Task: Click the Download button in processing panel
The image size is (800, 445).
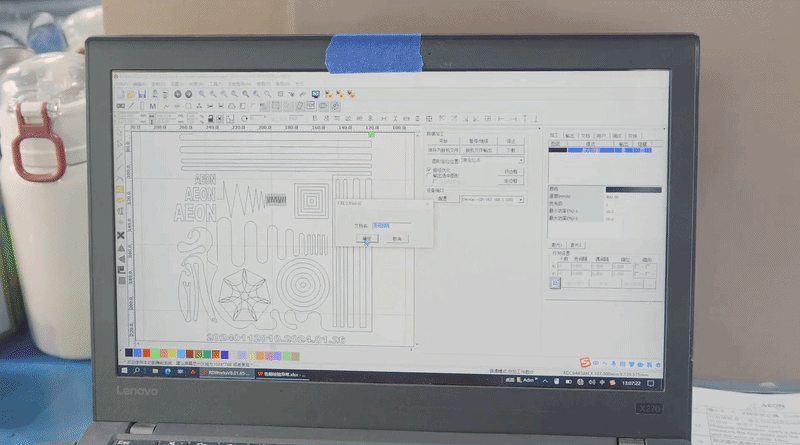Action: click(x=511, y=150)
